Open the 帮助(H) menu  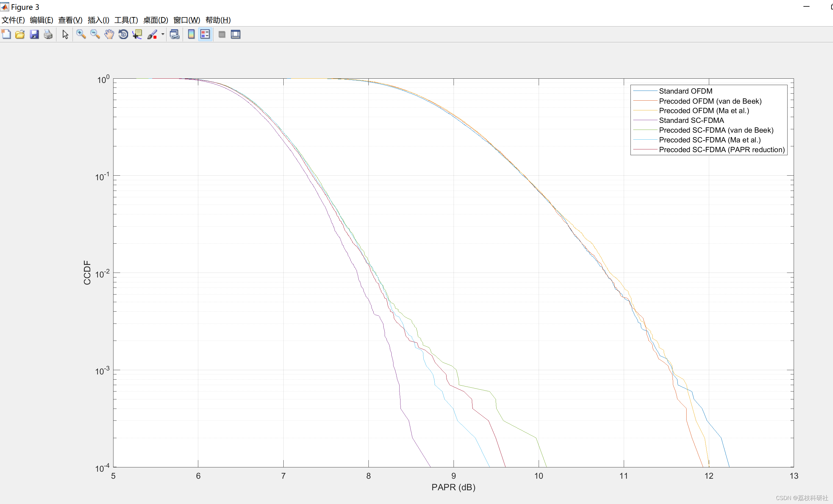click(218, 20)
